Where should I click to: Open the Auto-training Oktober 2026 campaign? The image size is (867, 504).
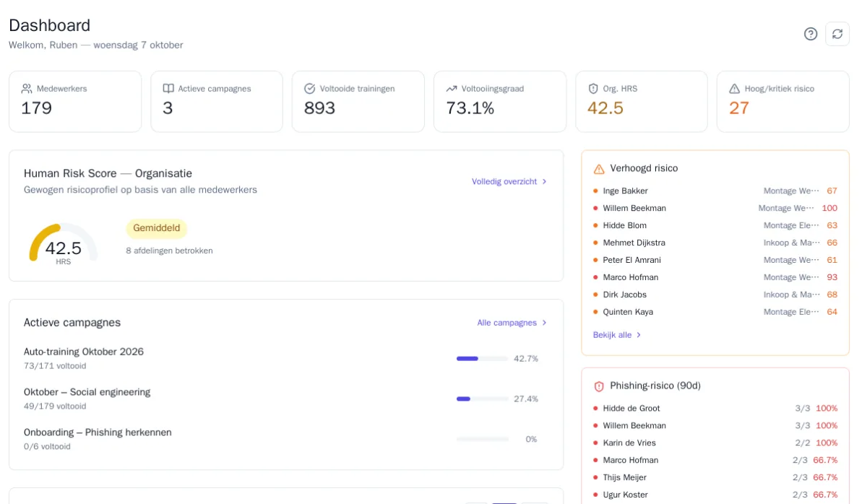coord(84,352)
